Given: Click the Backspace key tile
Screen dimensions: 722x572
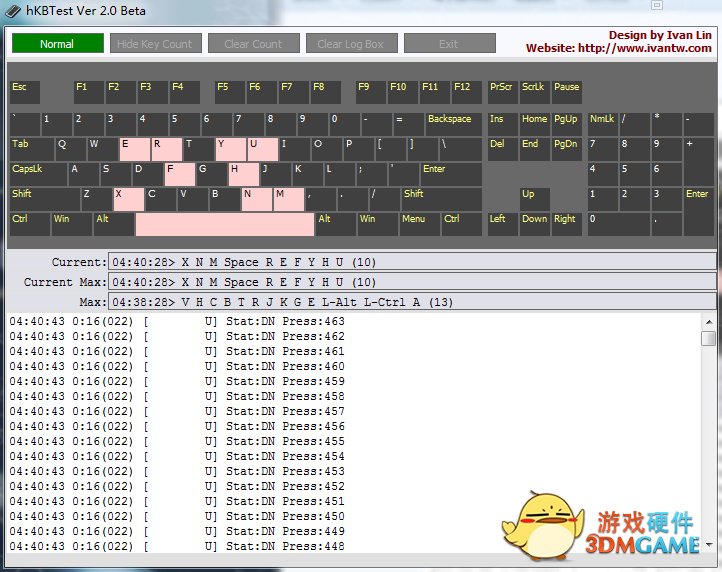Looking at the screenshot, I should tap(454, 124).
